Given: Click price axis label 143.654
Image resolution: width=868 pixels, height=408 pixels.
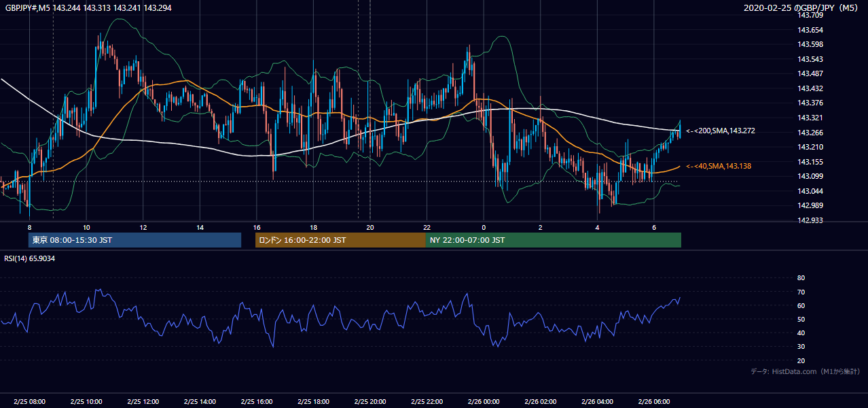Looking at the screenshot, I should pyautogui.click(x=810, y=30).
